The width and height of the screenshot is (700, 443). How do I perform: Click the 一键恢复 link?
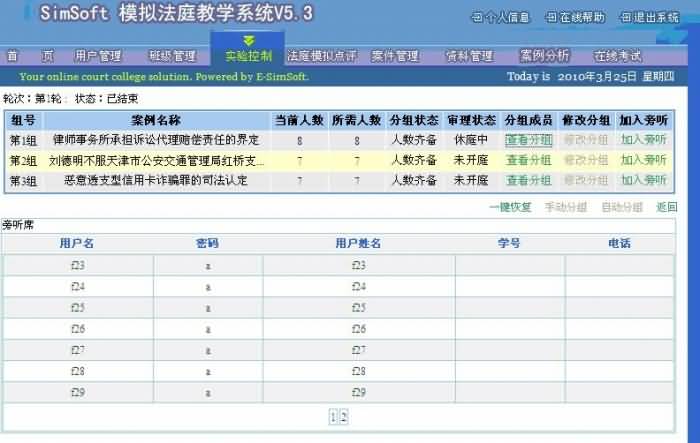coord(509,207)
